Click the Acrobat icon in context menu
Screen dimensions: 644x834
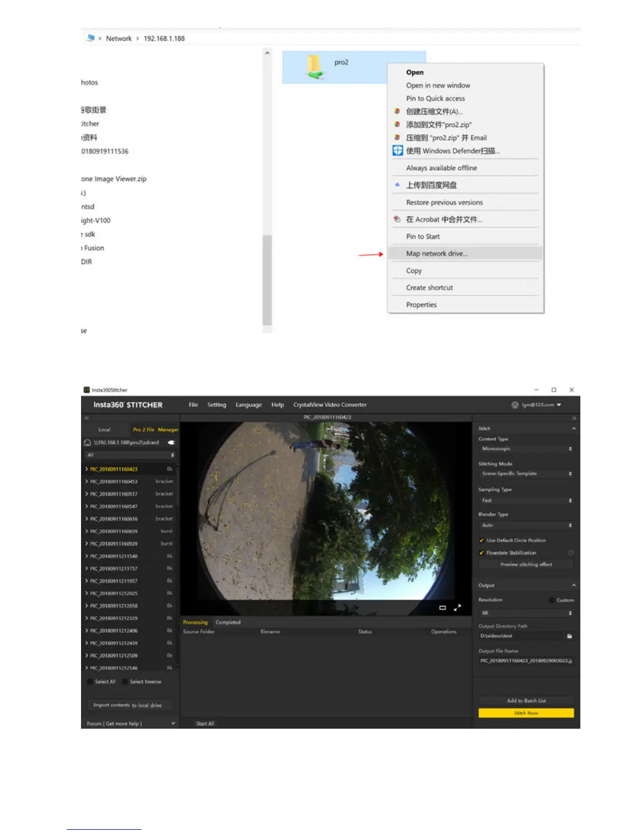click(x=397, y=220)
